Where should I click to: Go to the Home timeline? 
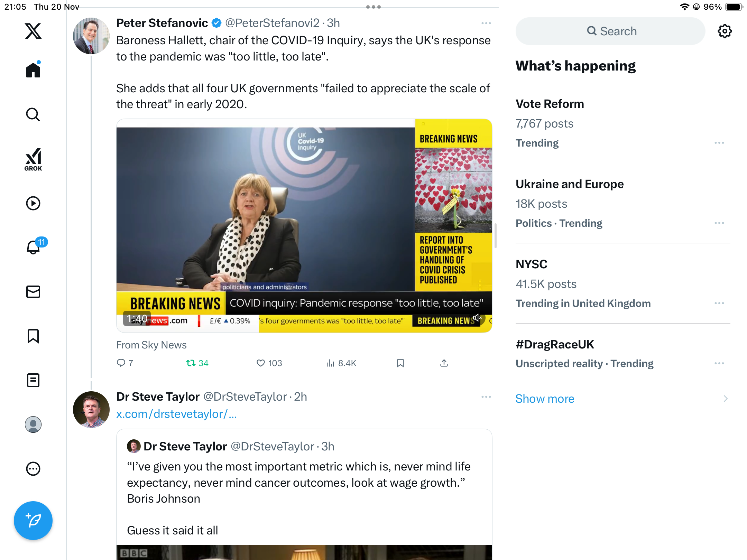(33, 70)
